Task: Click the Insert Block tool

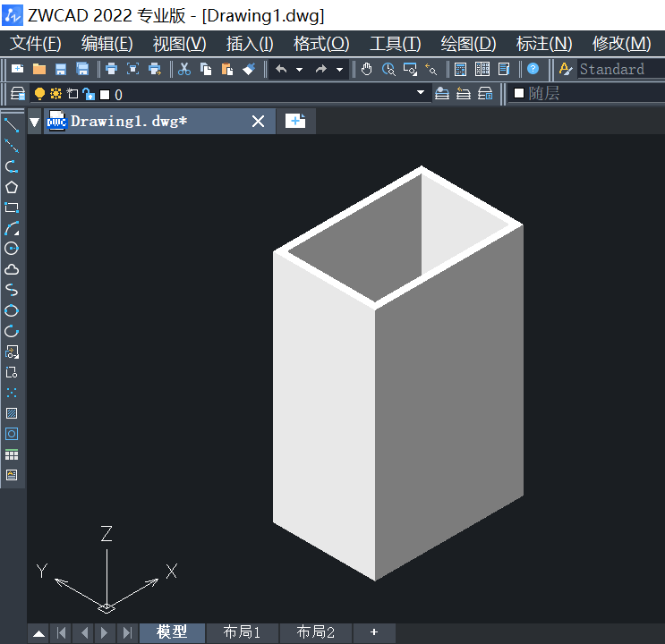Action: 12,352
